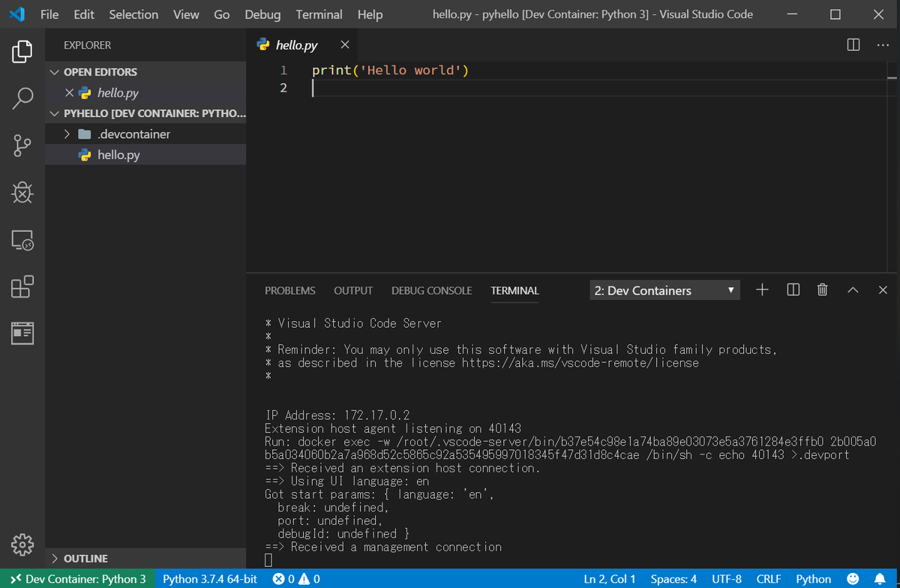Image resolution: width=900 pixels, height=588 pixels.
Task: Expand the .devcontainer folder
Action: click(x=145, y=134)
